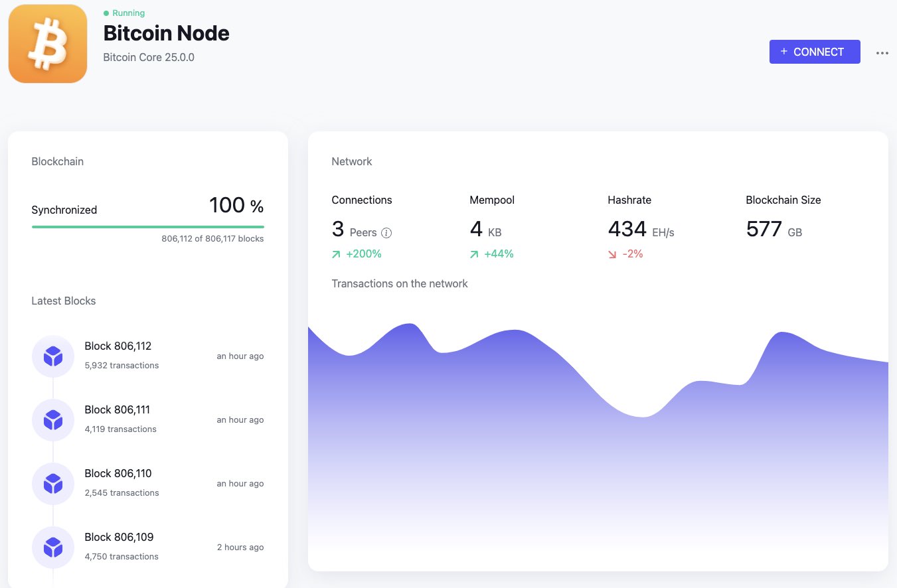
Task: Click the Transactions on the network area chart
Action: point(598,446)
